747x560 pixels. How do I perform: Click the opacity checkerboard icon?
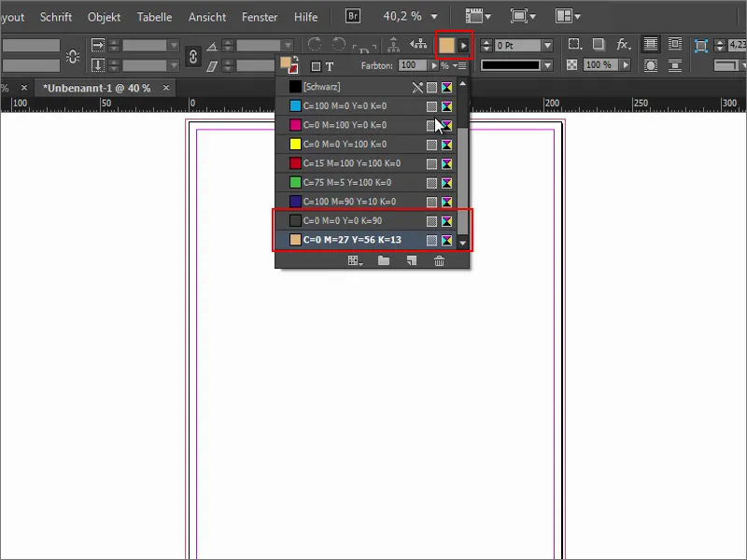(x=571, y=64)
